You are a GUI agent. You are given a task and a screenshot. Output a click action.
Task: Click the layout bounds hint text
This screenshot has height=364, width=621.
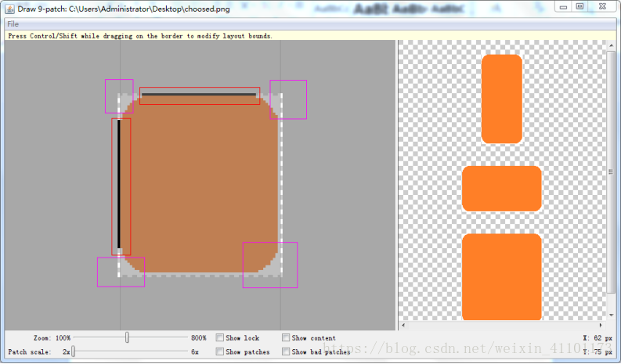tap(140, 36)
